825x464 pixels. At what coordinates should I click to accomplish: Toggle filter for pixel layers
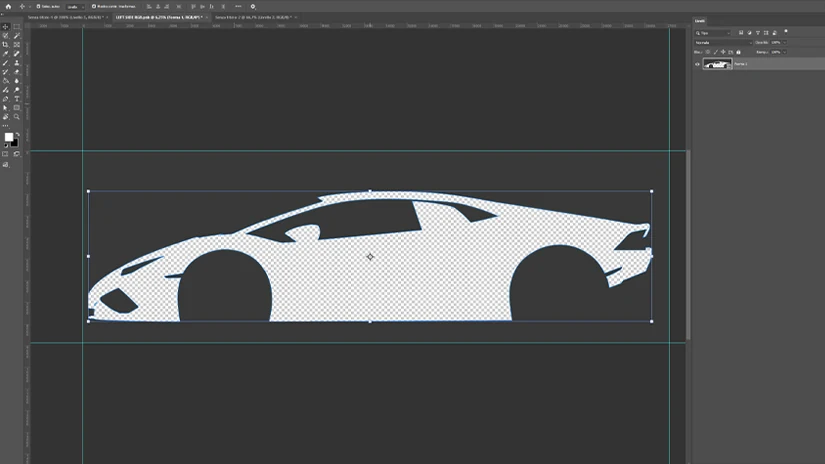click(741, 33)
